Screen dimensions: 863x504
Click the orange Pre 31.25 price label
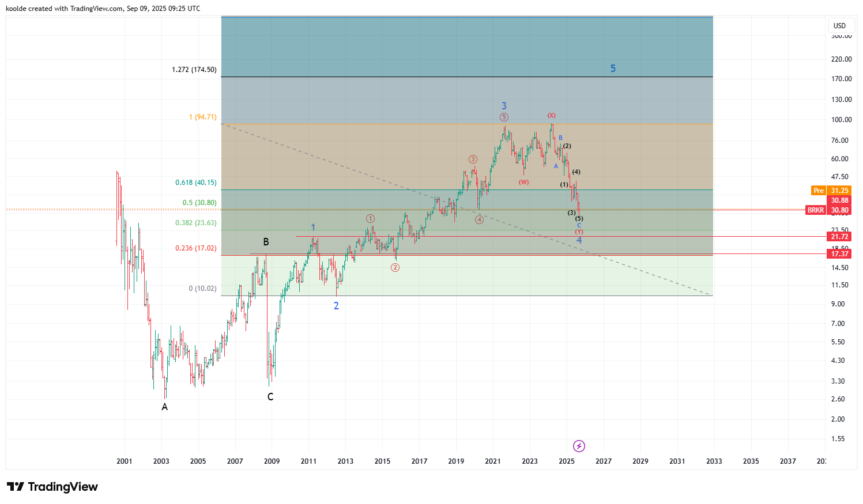pos(831,191)
